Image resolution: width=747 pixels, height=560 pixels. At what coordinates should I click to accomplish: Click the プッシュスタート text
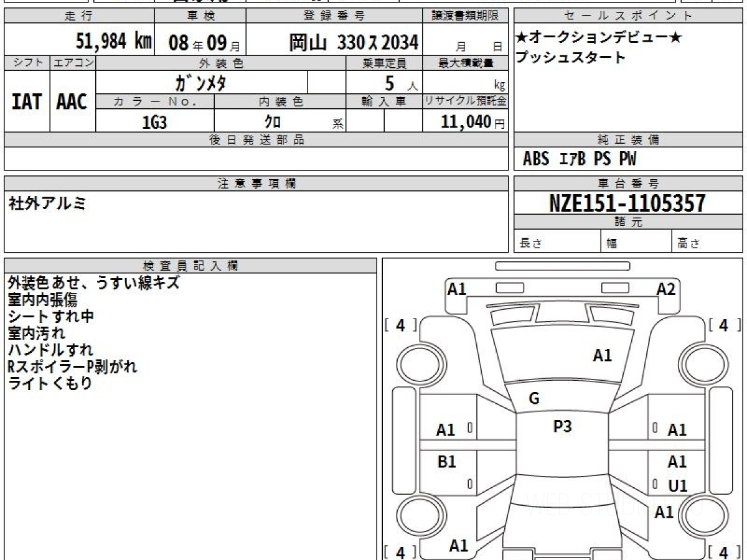570,57
